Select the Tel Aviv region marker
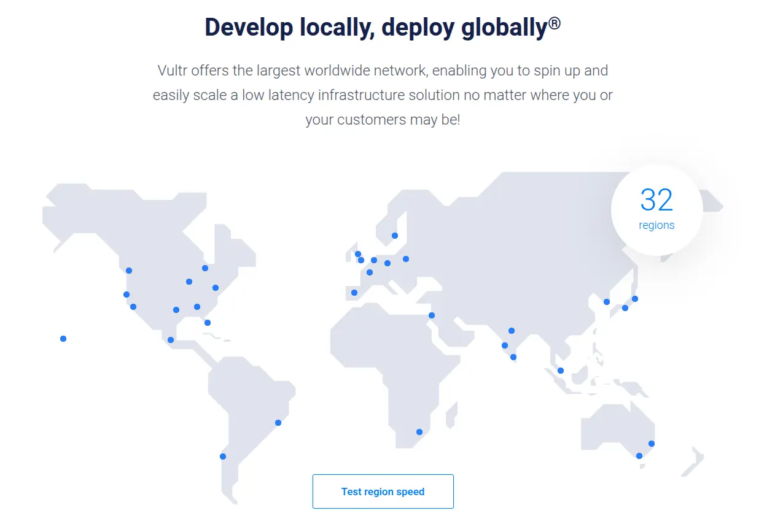The image size is (775, 532). click(x=431, y=315)
